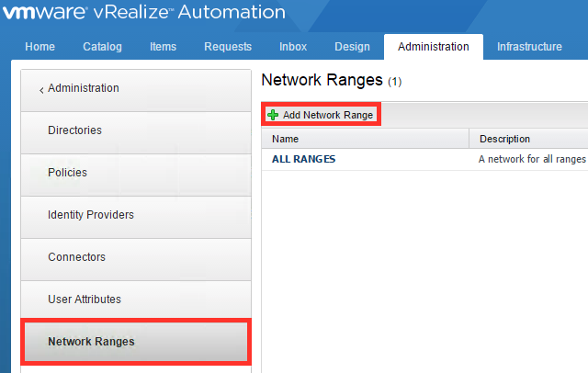The width and height of the screenshot is (588, 373).
Task: Select the Administration tab
Action: tap(433, 47)
